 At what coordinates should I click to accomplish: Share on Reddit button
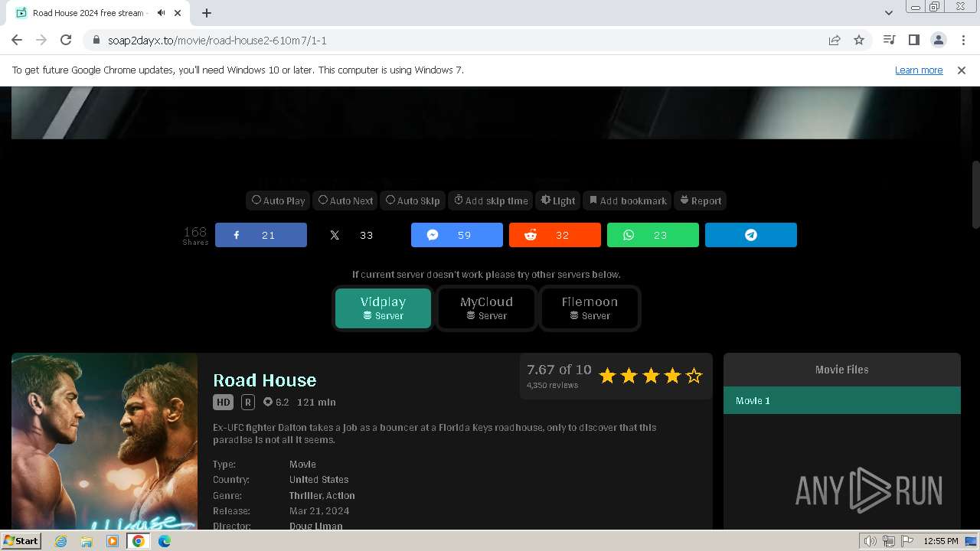coord(555,235)
